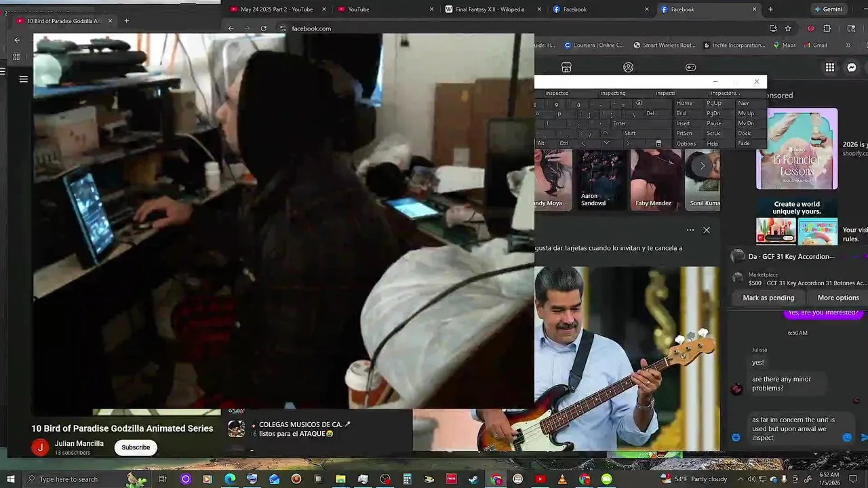Open the Gmail bookmark
Viewport: 868px width, 488px height.
coord(814,45)
